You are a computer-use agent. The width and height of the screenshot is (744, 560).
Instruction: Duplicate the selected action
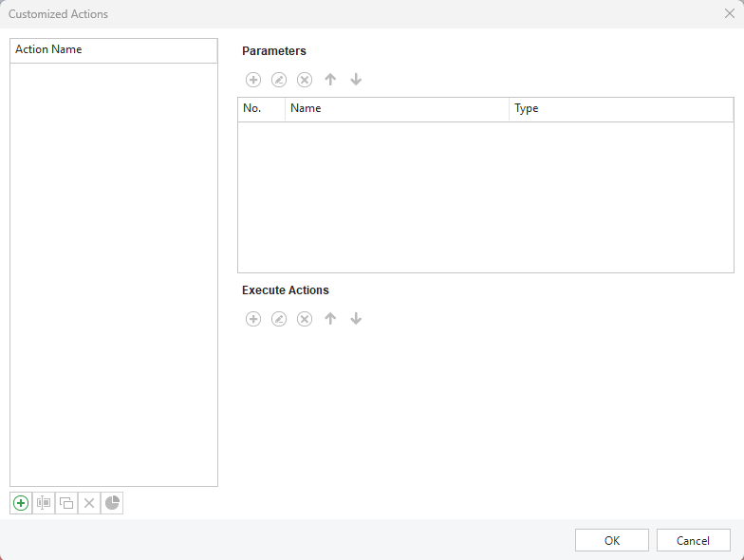pos(66,503)
